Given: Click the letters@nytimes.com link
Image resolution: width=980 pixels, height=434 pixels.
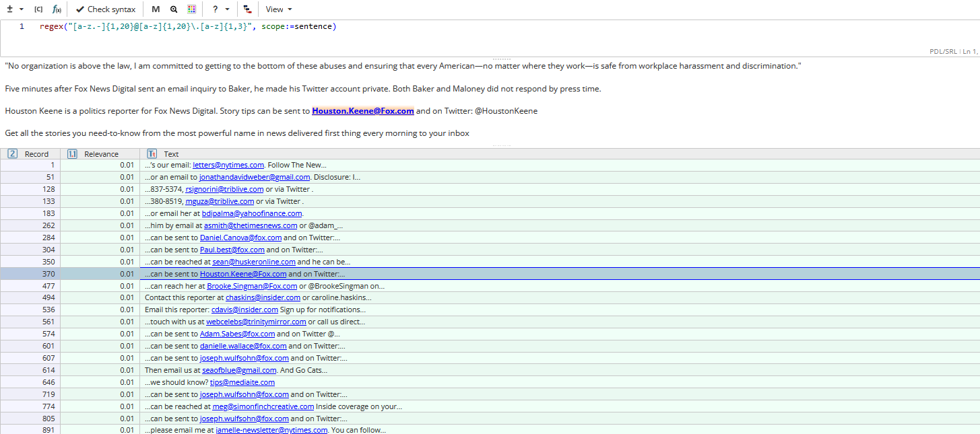Looking at the screenshot, I should [228, 165].
